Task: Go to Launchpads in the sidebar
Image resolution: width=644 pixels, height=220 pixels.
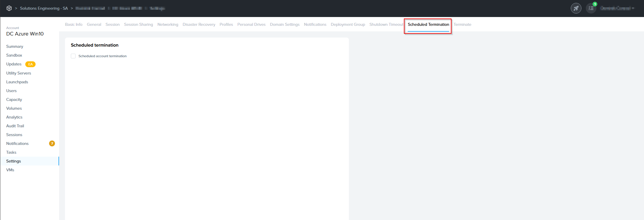Action: 17,82
